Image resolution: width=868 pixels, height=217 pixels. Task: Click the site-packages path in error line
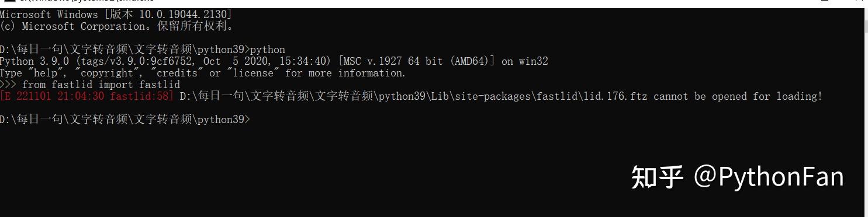(492, 96)
